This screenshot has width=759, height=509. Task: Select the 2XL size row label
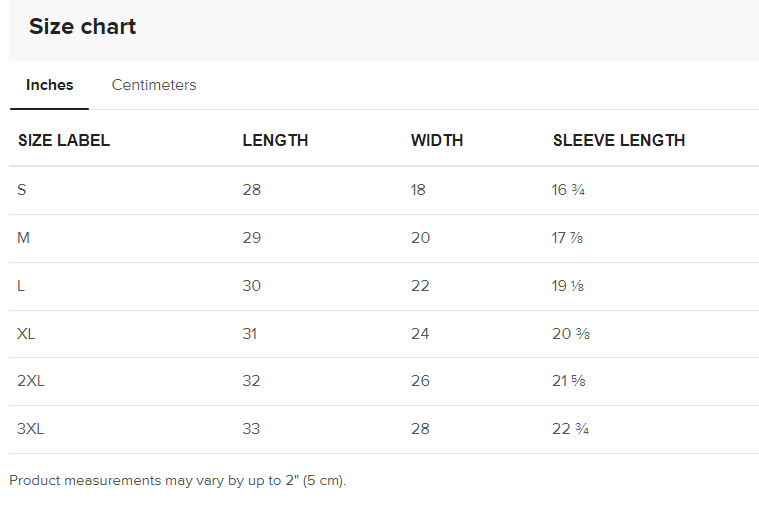pyautogui.click(x=30, y=381)
